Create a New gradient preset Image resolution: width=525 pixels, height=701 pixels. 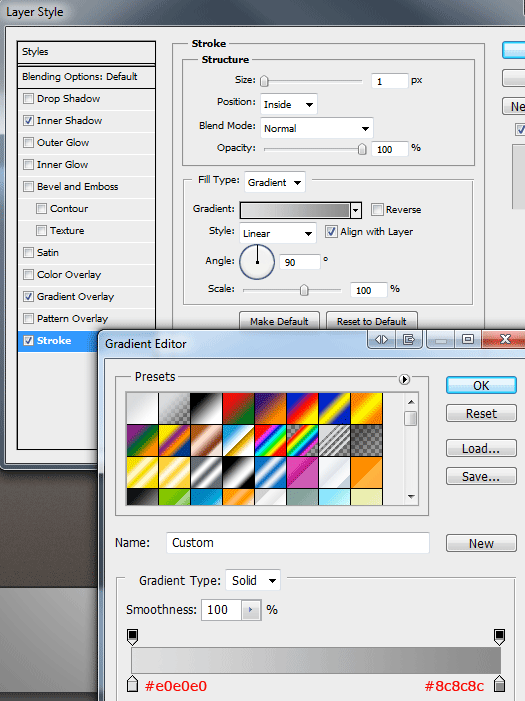(x=481, y=543)
